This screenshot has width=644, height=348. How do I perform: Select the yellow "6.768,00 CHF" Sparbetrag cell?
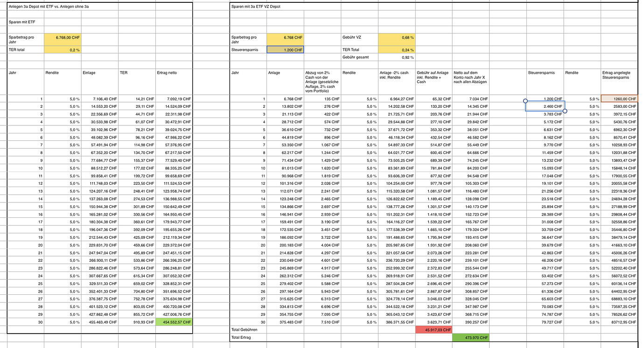tap(63, 40)
